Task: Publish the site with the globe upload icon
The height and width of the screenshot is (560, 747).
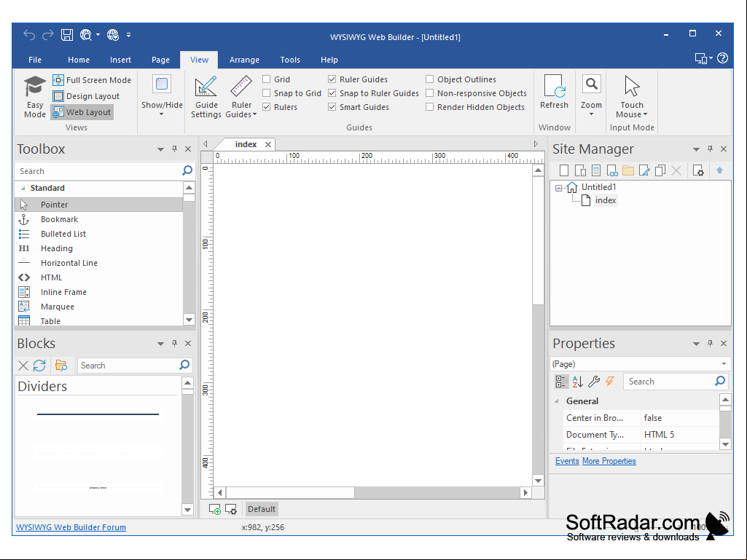Action: pyautogui.click(x=113, y=35)
